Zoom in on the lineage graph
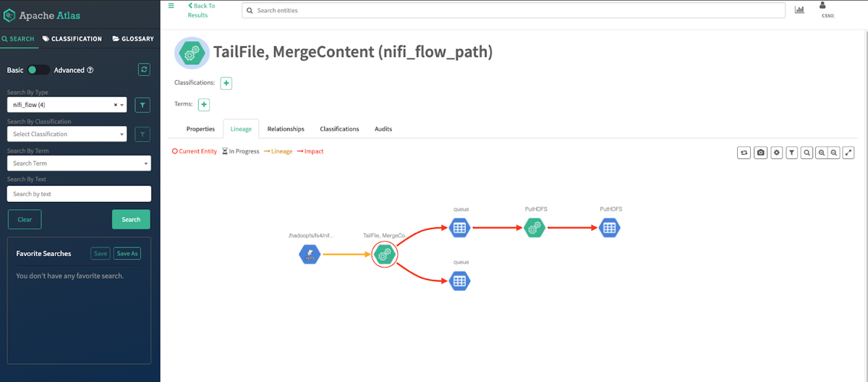 click(x=821, y=153)
